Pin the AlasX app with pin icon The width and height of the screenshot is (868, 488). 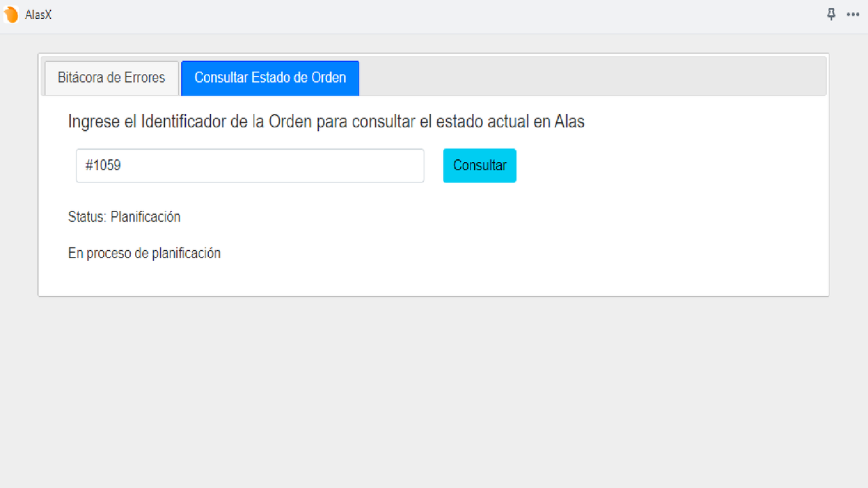tap(831, 14)
